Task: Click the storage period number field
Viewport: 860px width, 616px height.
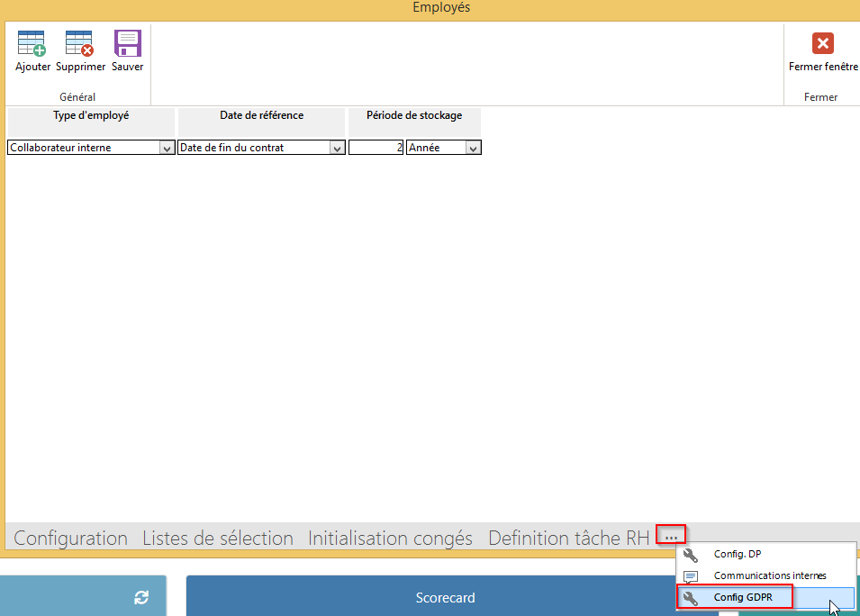Action: point(376,148)
